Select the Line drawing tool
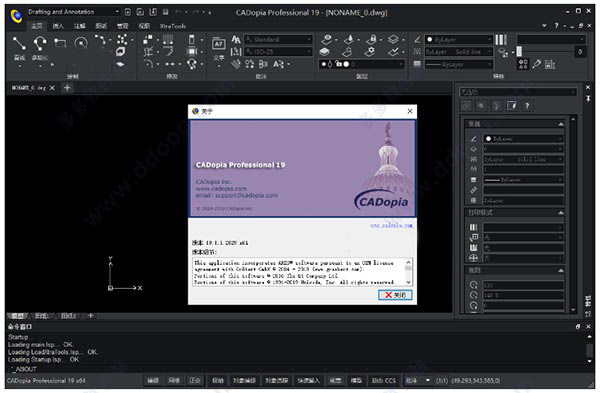 point(19,44)
